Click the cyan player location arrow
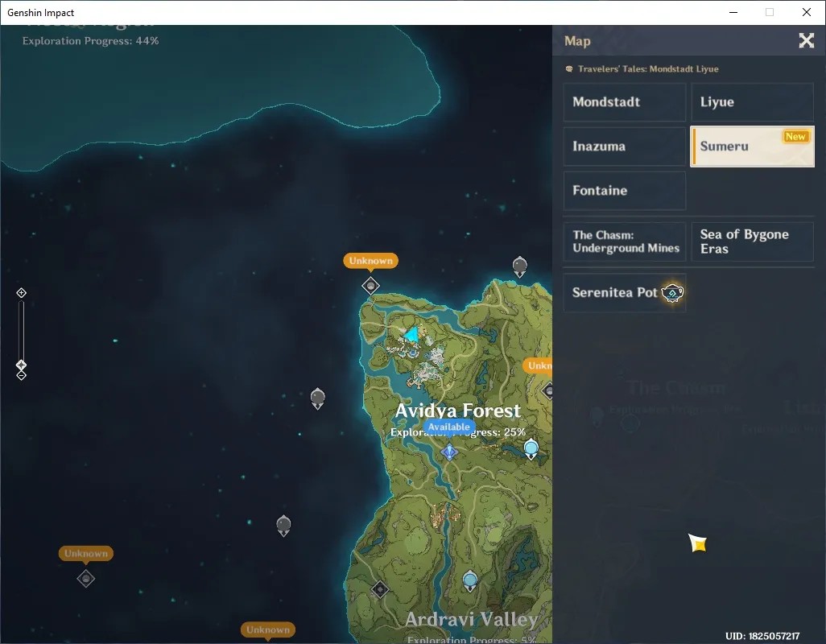Viewport: 826px width, 644px height. pyautogui.click(x=411, y=334)
